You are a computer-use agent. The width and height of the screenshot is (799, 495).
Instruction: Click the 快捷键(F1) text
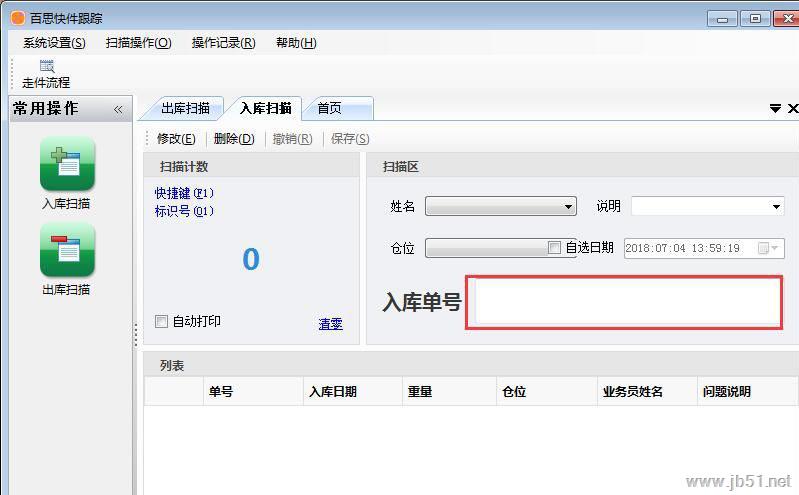tap(184, 193)
